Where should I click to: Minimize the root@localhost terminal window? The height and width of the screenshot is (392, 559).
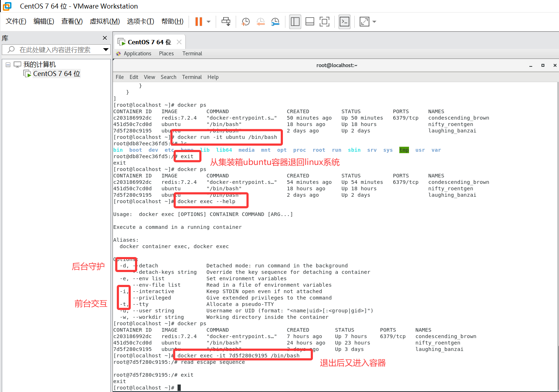[531, 65]
